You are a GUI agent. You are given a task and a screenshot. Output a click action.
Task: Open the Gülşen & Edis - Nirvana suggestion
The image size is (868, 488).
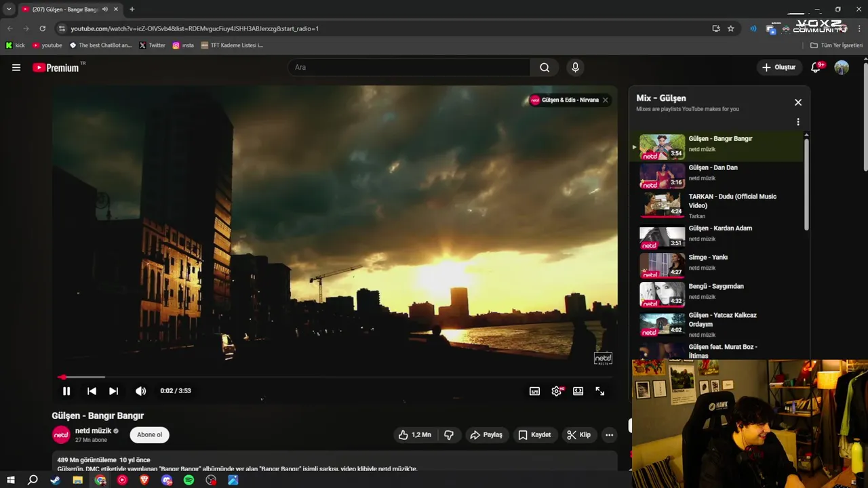click(x=564, y=100)
